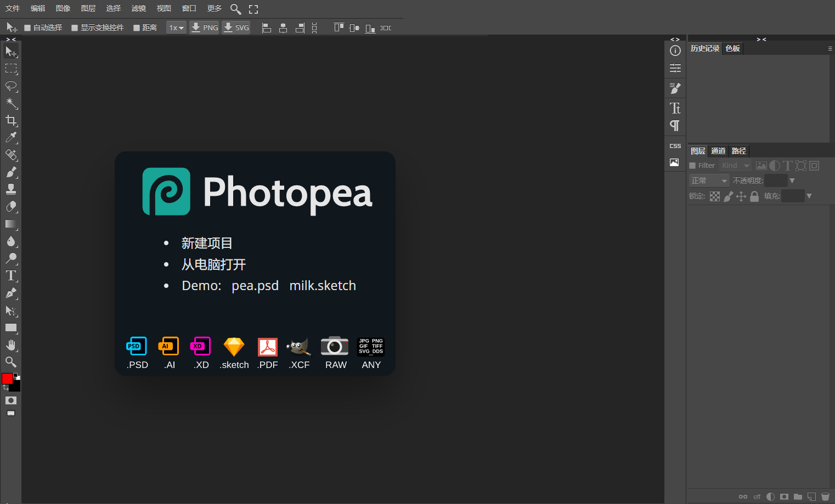Click the SVG export button
This screenshot has width=835, height=504.
click(236, 27)
